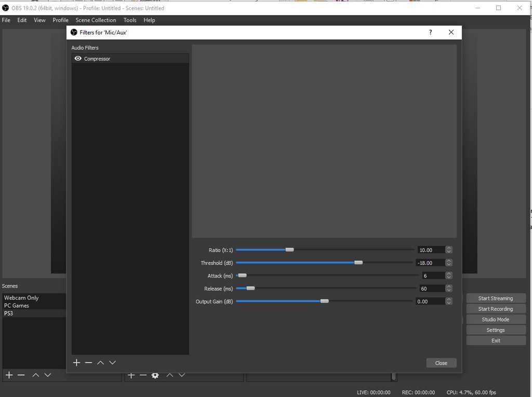
Task: Step the Attack spinner arrows
Action: (x=449, y=276)
